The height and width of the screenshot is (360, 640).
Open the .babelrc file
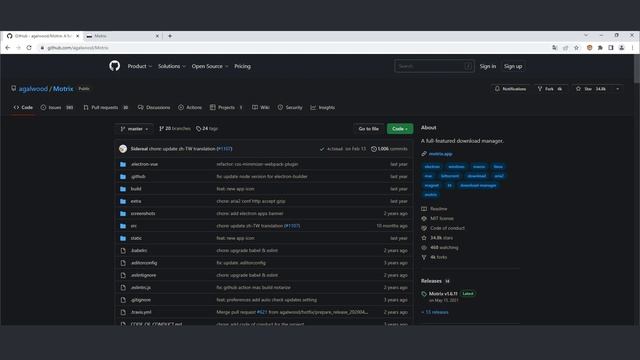pos(139,250)
